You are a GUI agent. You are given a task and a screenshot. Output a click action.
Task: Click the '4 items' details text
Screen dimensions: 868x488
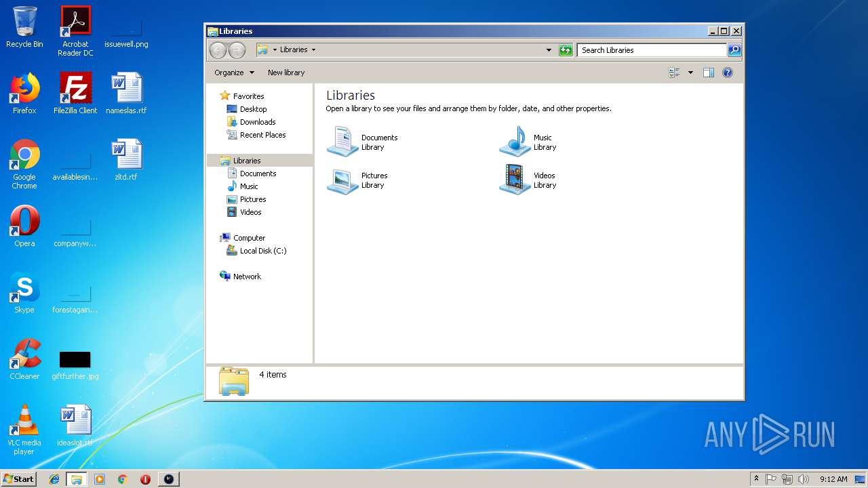tap(273, 374)
